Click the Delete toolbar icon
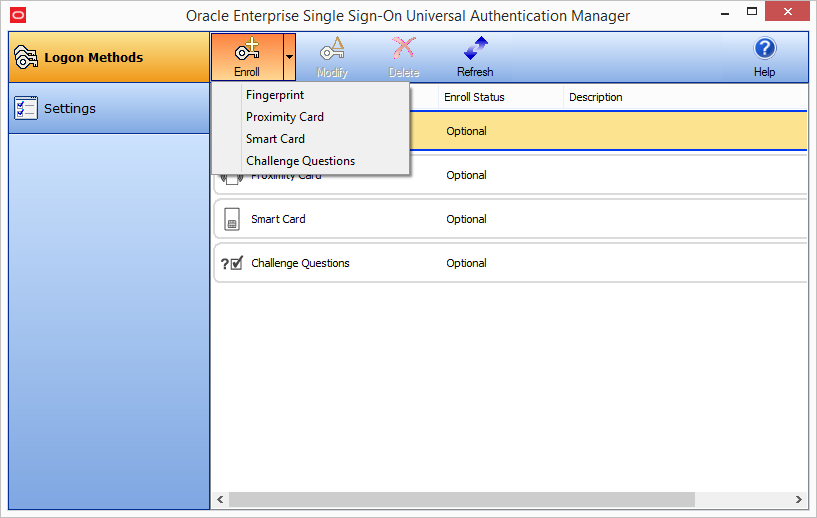 404,57
